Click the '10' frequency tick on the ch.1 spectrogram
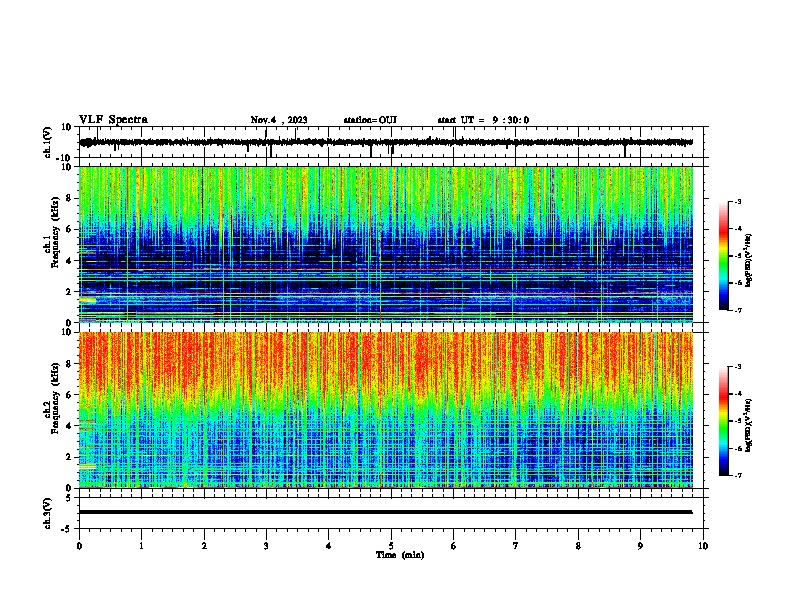Image resolution: width=792 pixels, height=612 pixels. [x=66, y=167]
